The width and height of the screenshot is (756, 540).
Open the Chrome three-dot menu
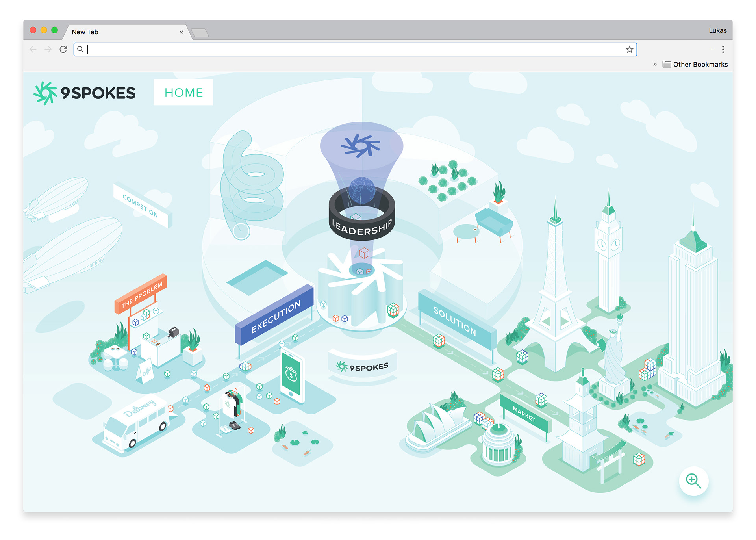[723, 50]
